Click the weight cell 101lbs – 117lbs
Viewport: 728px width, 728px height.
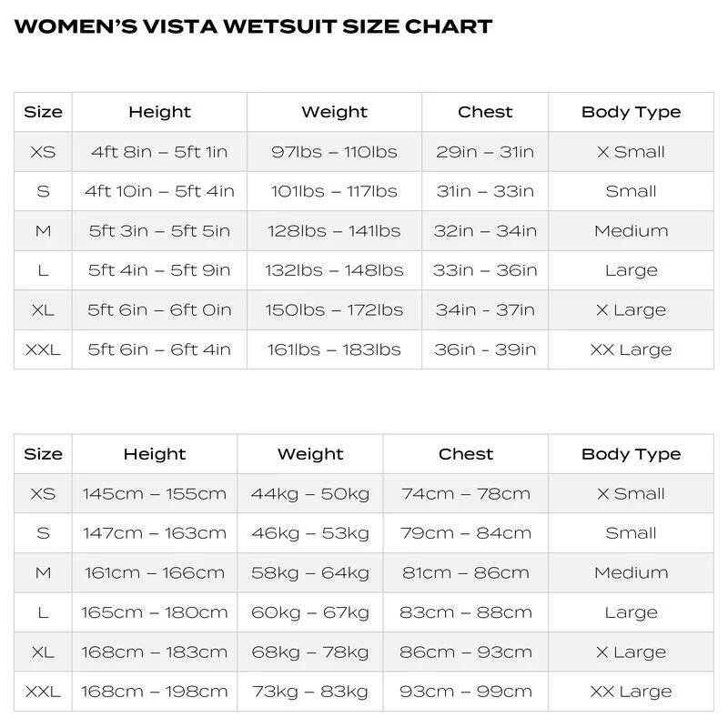[334, 191]
